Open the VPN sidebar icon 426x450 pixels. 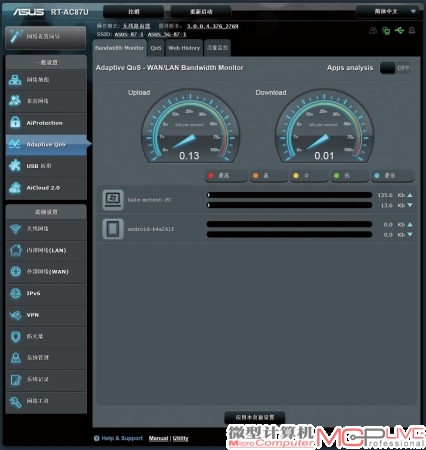pos(15,315)
